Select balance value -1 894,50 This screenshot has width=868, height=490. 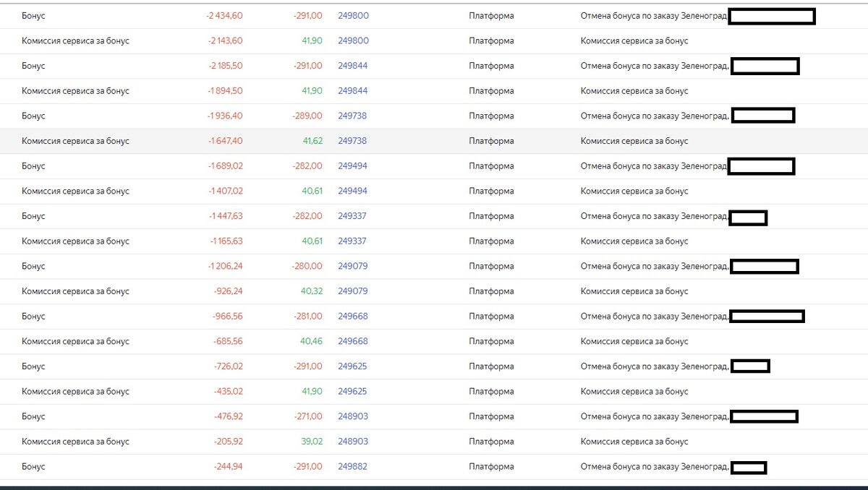coord(225,91)
